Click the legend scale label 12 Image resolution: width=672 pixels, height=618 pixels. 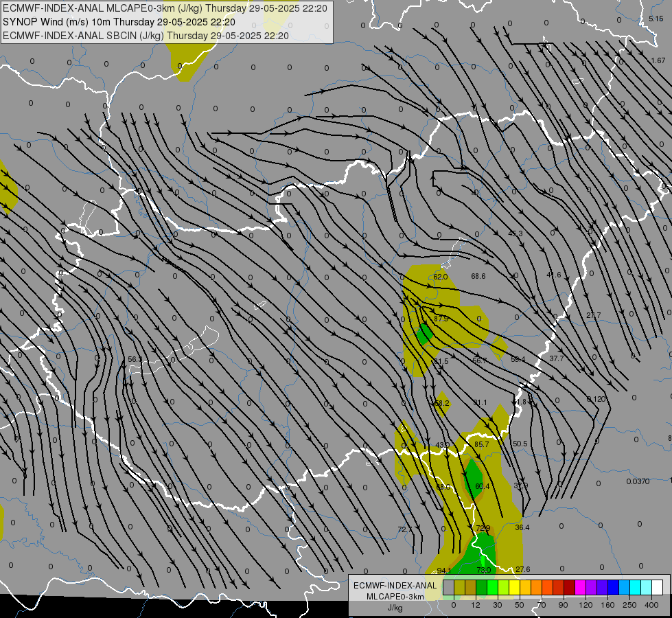(476, 605)
